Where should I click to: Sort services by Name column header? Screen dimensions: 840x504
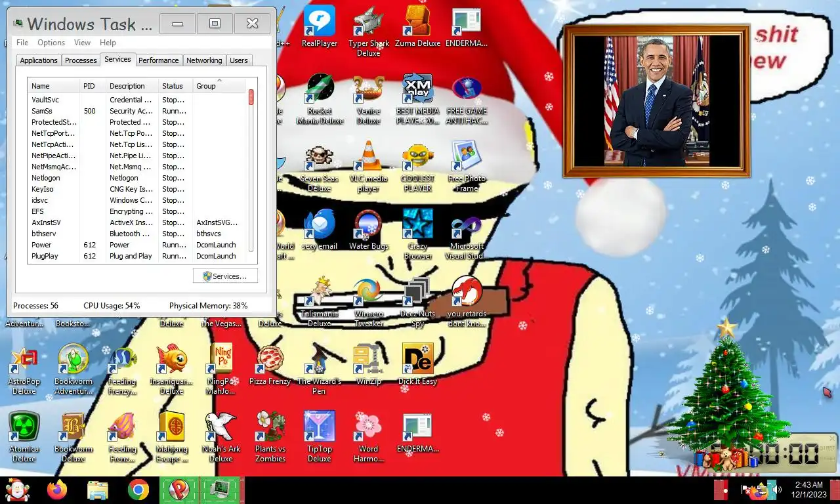tap(54, 86)
